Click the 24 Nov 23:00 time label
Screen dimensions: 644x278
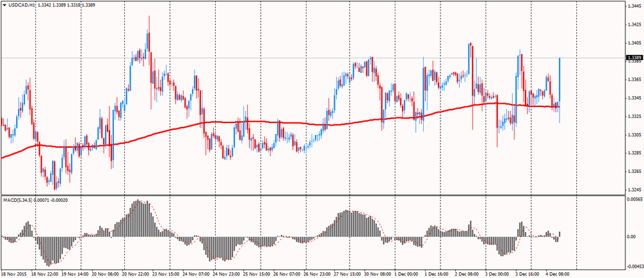point(226,273)
